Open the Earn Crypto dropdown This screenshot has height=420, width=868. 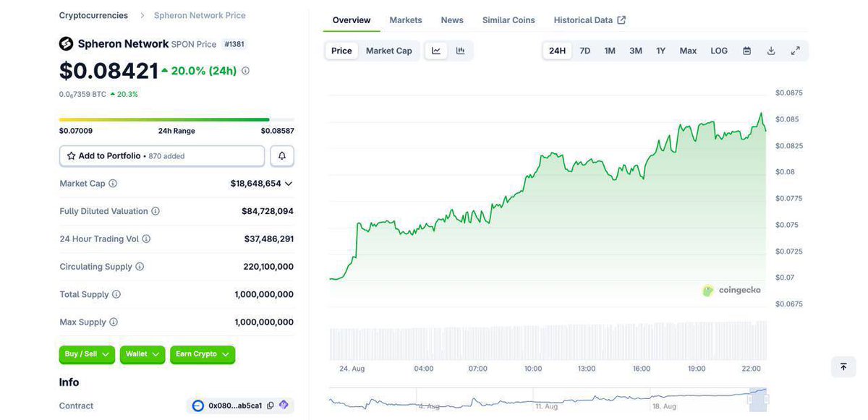click(x=203, y=354)
